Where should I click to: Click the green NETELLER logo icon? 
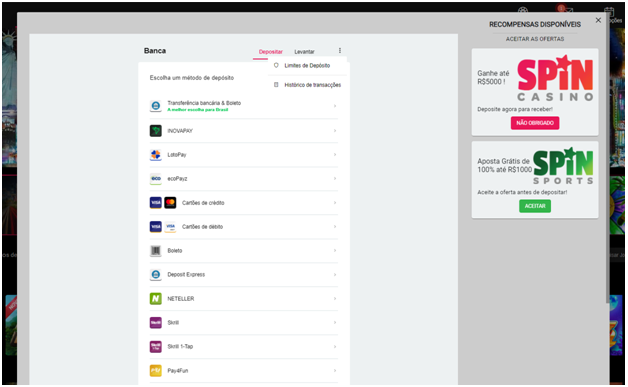click(156, 298)
